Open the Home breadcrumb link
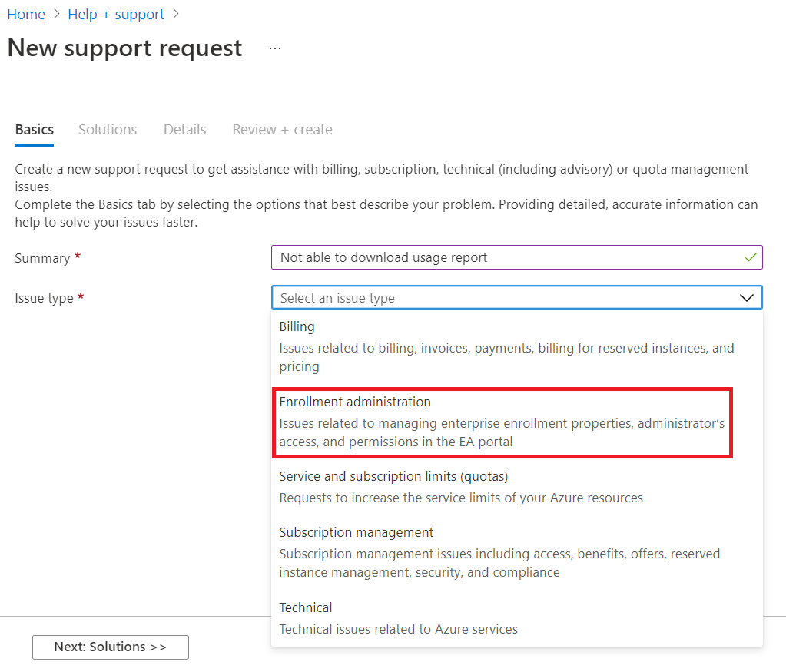Screen dimensions: 786x672 26,15
